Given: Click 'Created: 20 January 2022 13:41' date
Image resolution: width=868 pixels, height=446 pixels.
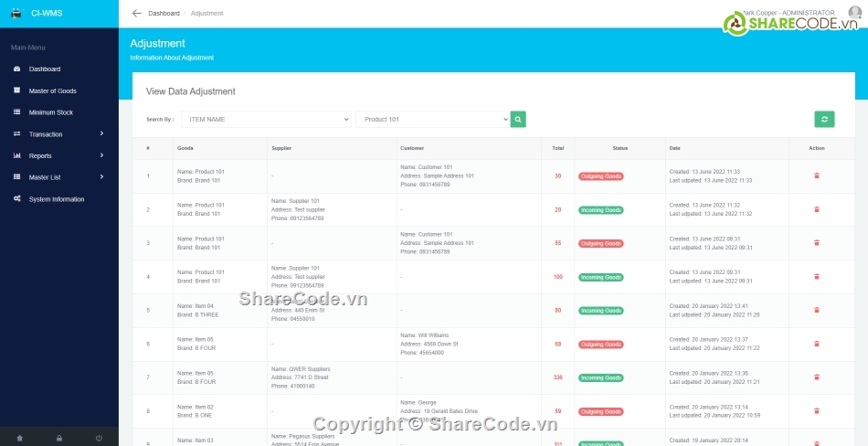Looking at the screenshot, I should pyautogui.click(x=709, y=306).
